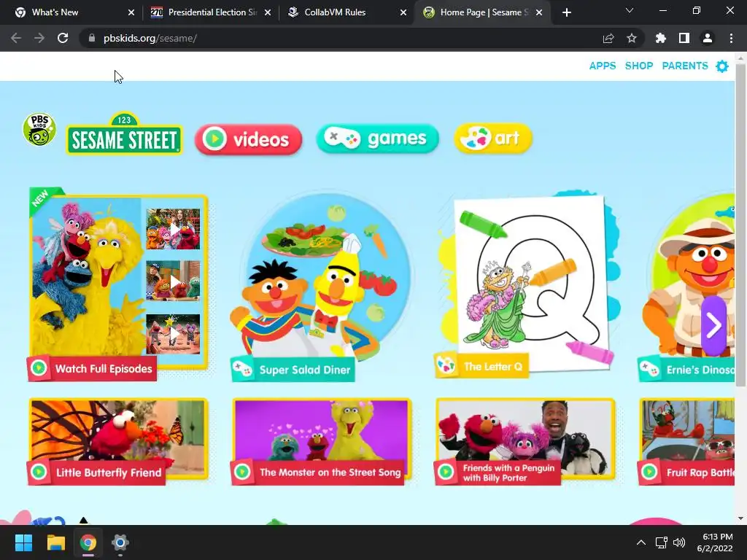The width and height of the screenshot is (747, 560).
Task: Play Friends with a Penguin with Billy Porter
Action: (x=525, y=441)
